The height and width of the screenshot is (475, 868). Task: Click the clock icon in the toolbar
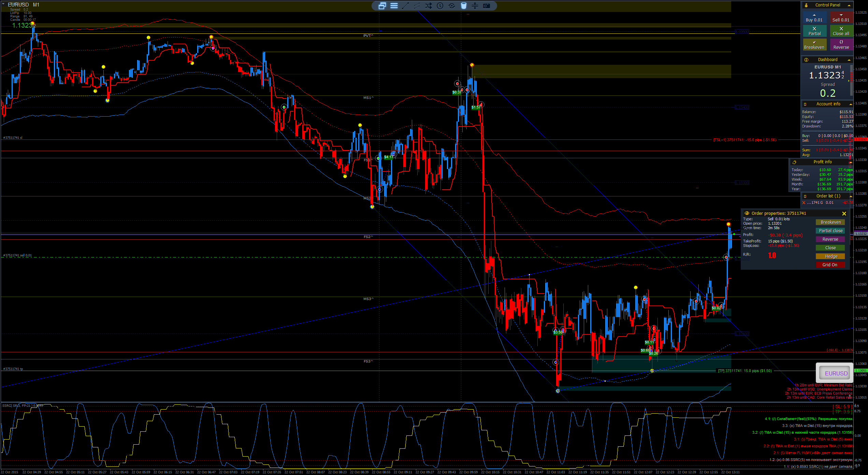click(x=440, y=5)
